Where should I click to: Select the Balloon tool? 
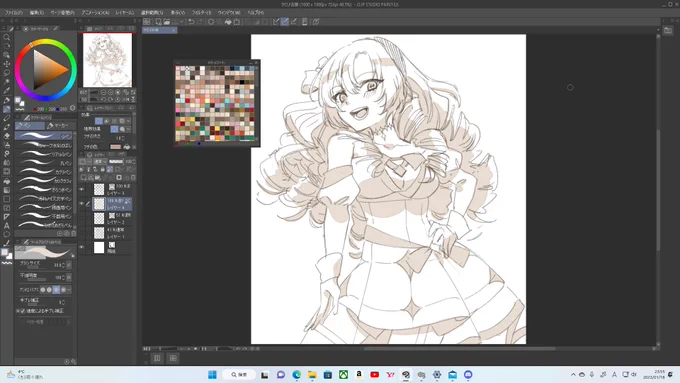[x=7, y=235]
